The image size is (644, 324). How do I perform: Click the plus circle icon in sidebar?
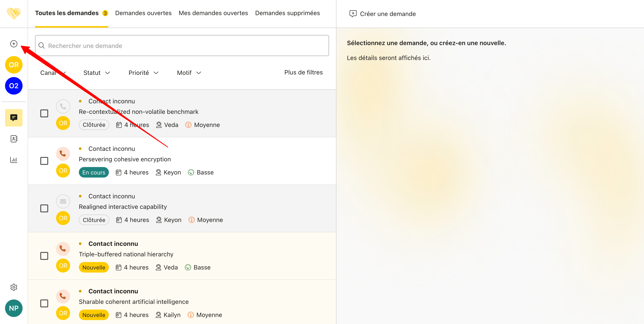click(x=14, y=44)
